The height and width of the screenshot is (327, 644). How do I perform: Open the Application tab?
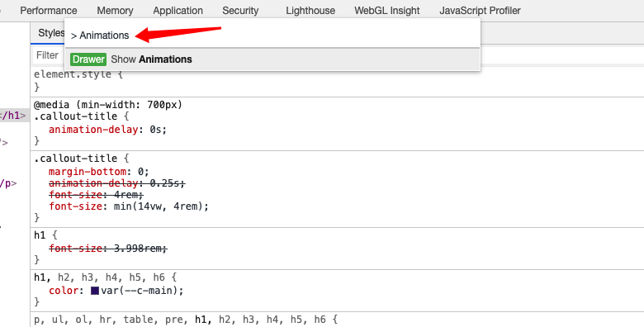[178, 11]
